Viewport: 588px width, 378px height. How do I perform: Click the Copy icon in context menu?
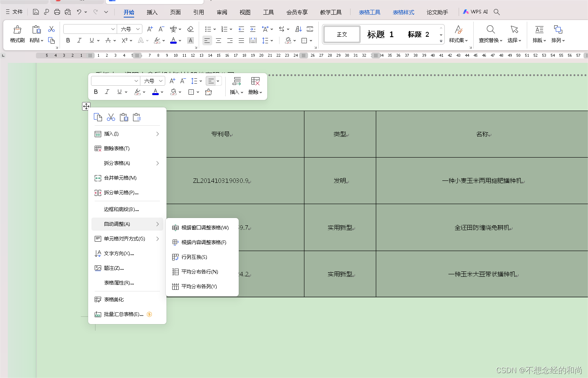pyautogui.click(x=98, y=117)
